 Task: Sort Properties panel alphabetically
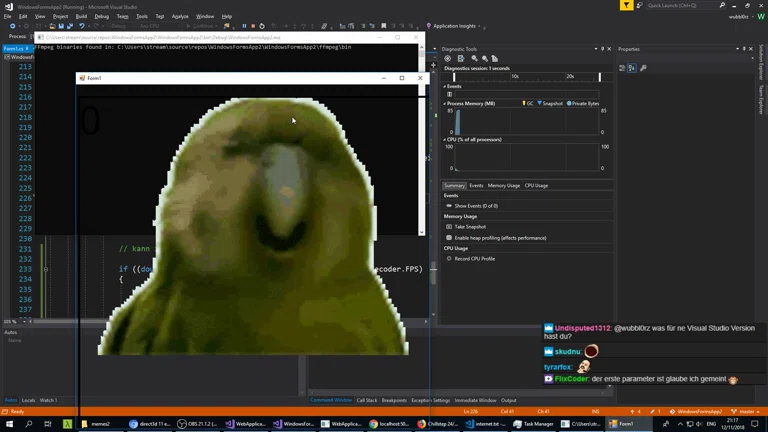point(632,68)
